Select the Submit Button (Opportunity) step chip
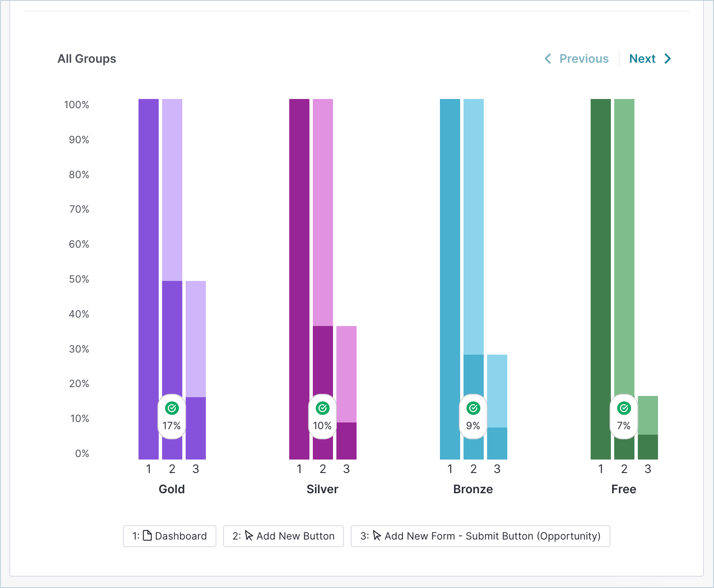 click(480, 536)
